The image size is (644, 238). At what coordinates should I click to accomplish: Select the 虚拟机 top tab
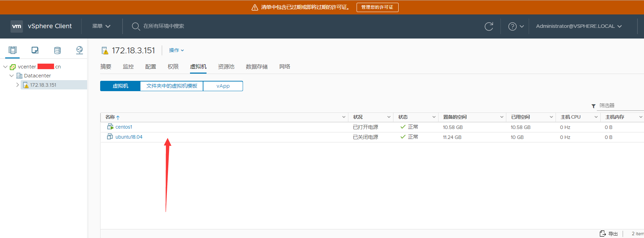click(198, 67)
